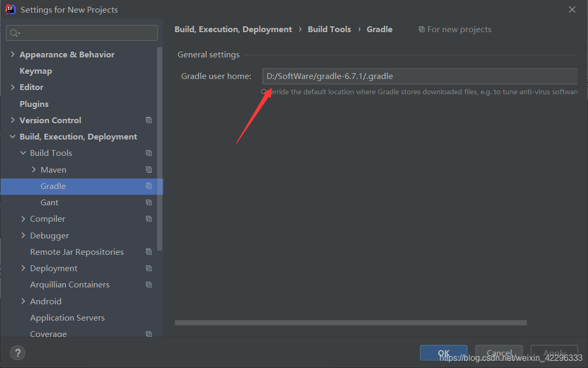Click project-level icon beside Remote Jar Repositories

coord(149,252)
